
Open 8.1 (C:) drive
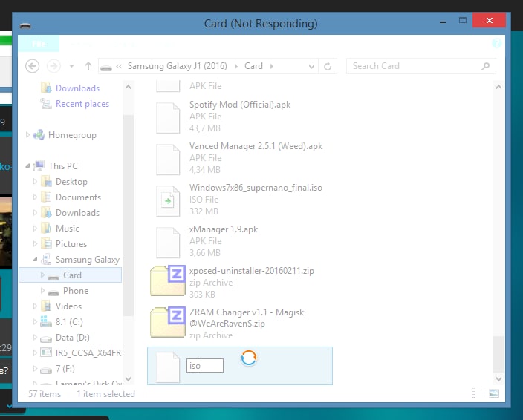coord(69,322)
